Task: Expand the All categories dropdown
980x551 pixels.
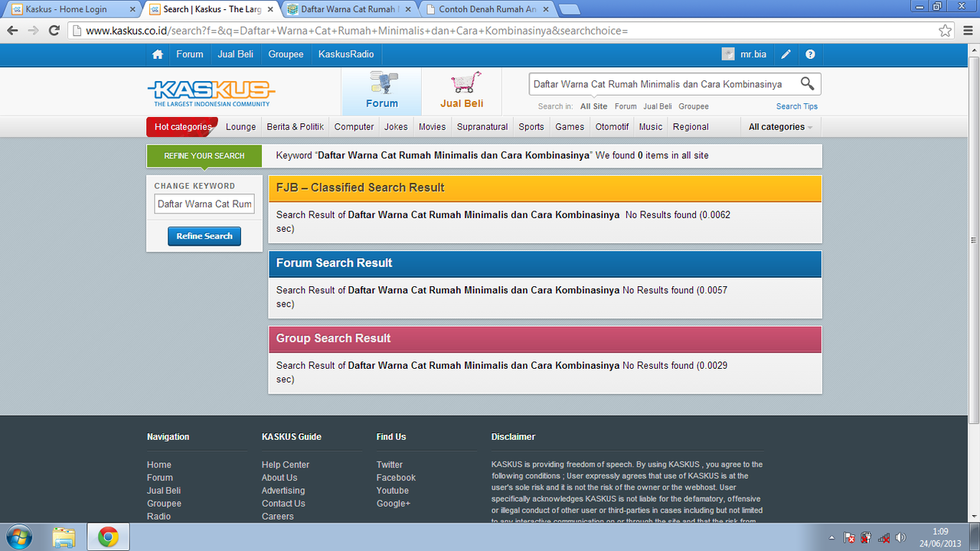Action: pyautogui.click(x=781, y=127)
